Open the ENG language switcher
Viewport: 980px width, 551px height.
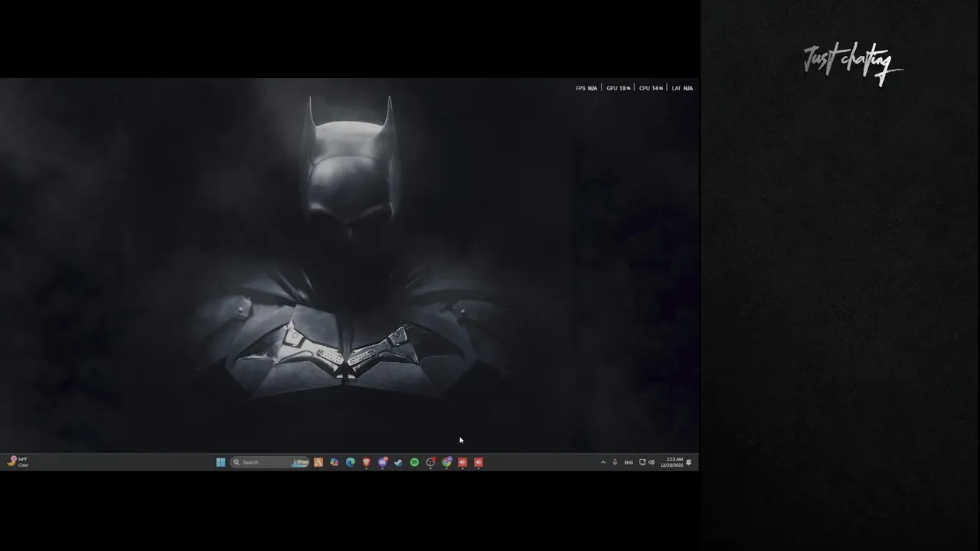click(x=629, y=462)
